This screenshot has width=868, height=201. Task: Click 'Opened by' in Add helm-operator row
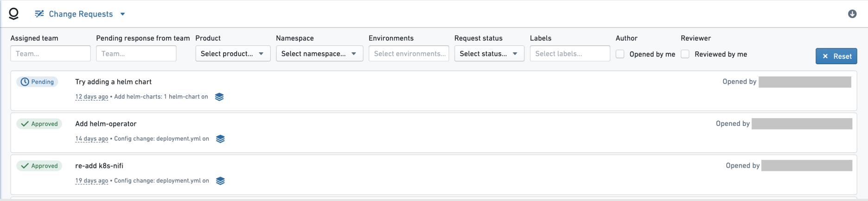[x=733, y=124]
